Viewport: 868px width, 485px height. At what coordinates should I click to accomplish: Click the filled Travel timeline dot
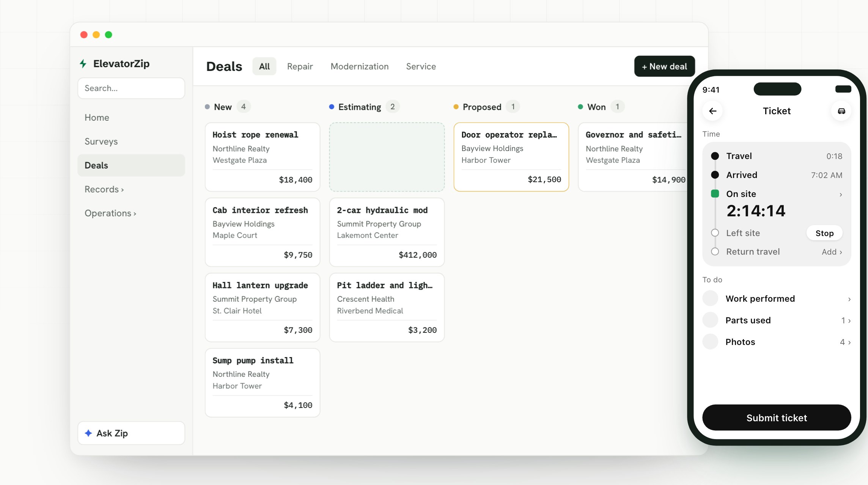click(715, 156)
